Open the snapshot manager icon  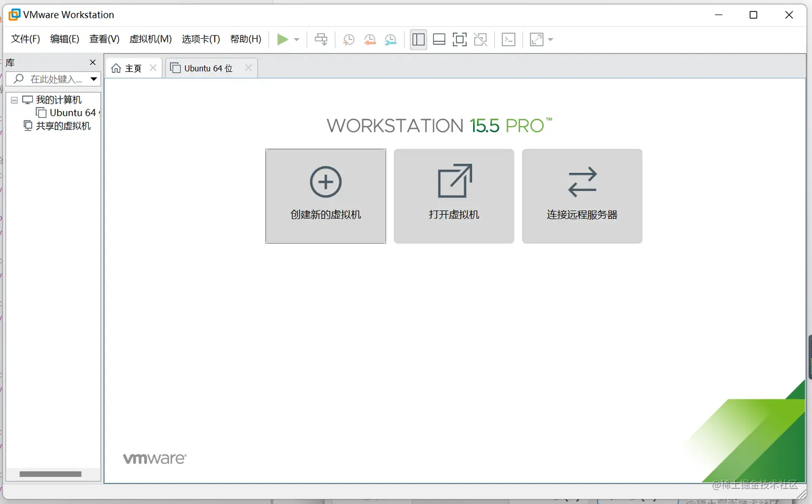pyautogui.click(x=390, y=39)
